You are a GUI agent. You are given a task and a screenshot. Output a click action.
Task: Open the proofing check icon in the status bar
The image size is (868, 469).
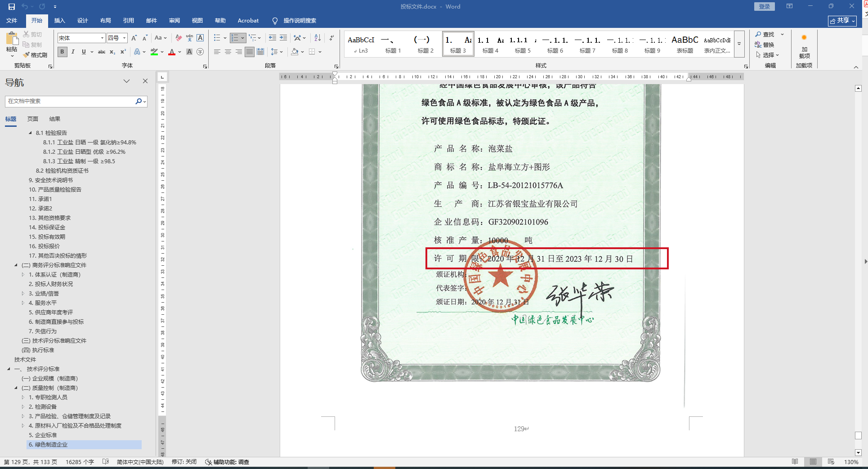click(106, 462)
